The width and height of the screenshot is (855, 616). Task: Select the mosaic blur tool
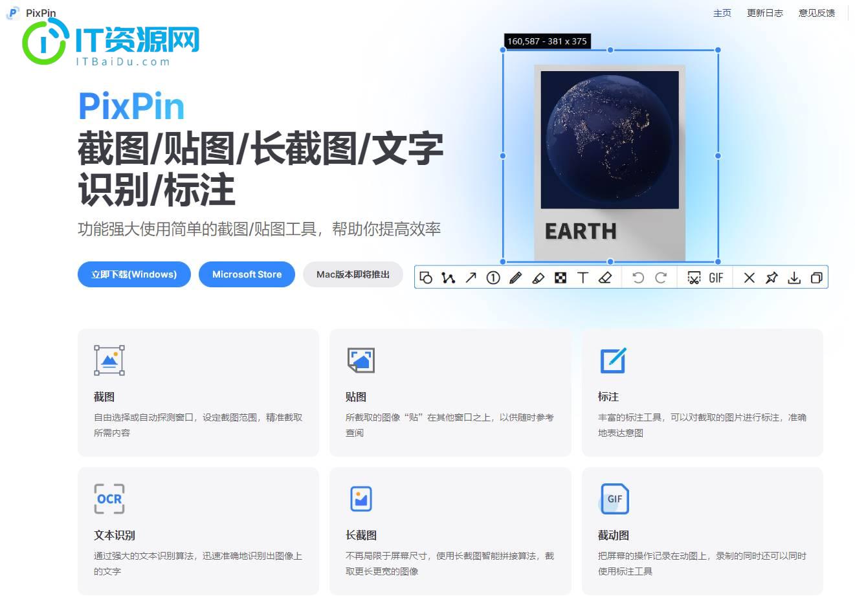tap(561, 278)
